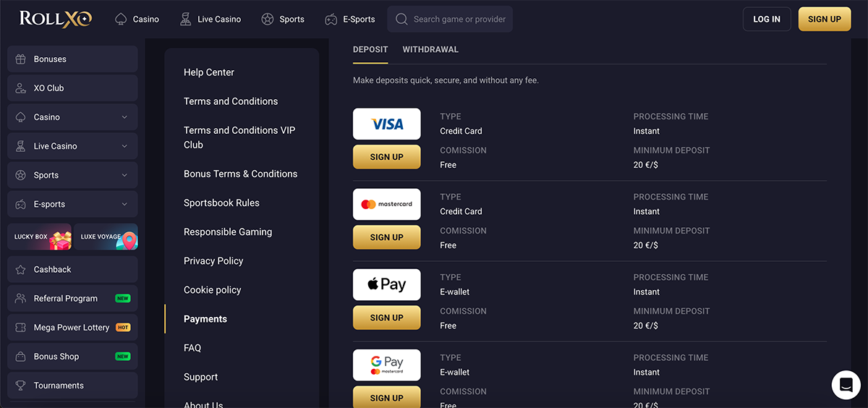Viewport: 868px width, 408px height.
Task: Click the Cashback star icon
Action: click(20, 269)
